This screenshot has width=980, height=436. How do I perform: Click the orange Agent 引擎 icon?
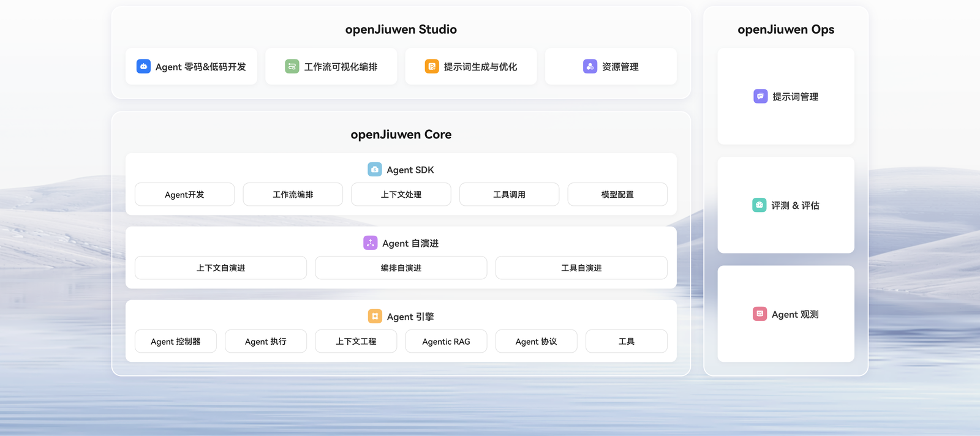tap(375, 317)
